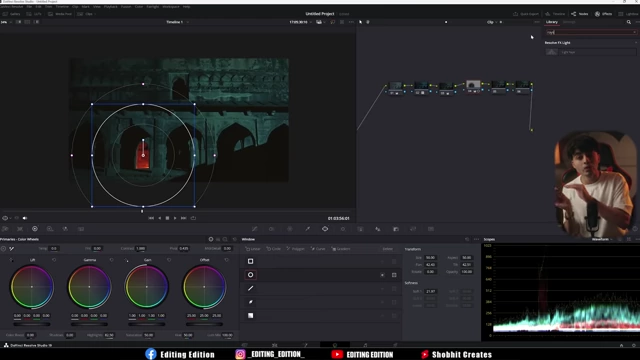Open the Color Match palette icon
The image size is (640, 360).
click(20, 229)
